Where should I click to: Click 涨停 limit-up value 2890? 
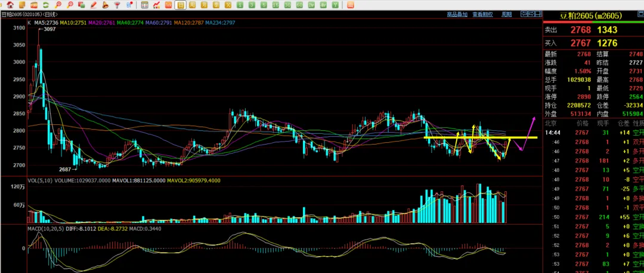(x=584, y=97)
